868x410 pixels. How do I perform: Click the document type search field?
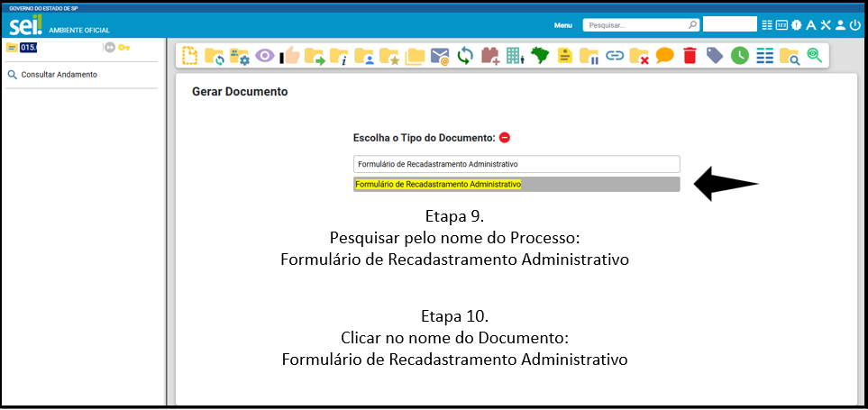coord(516,164)
